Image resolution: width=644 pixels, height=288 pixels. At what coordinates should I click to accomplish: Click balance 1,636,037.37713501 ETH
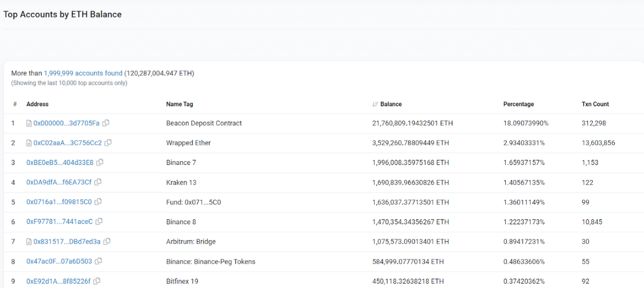[410, 202]
